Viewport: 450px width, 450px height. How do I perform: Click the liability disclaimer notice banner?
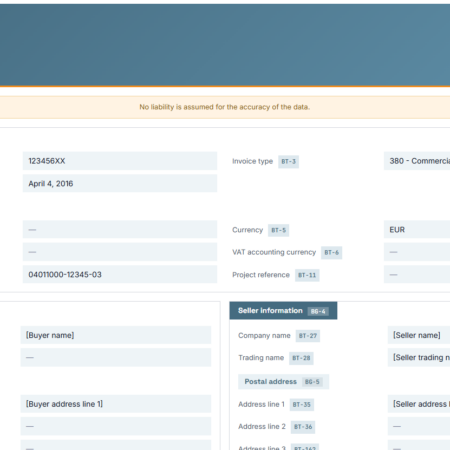coord(225,107)
